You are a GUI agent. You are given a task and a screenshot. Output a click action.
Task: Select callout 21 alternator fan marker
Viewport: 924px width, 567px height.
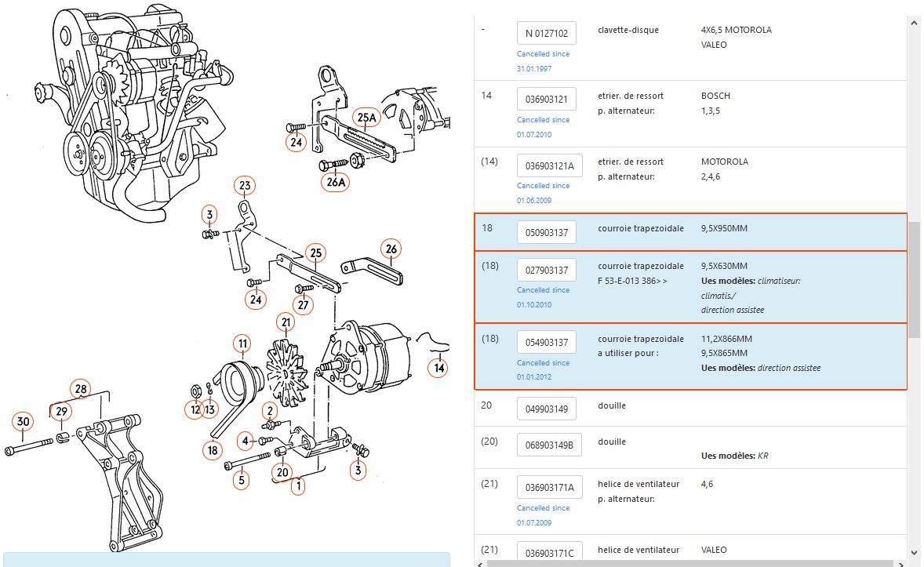click(x=286, y=322)
